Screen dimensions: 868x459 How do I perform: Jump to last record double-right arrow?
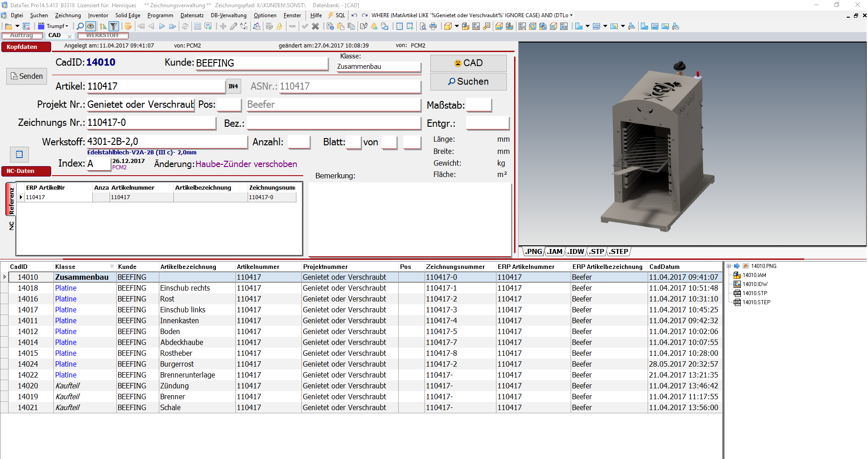(x=172, y=26)
